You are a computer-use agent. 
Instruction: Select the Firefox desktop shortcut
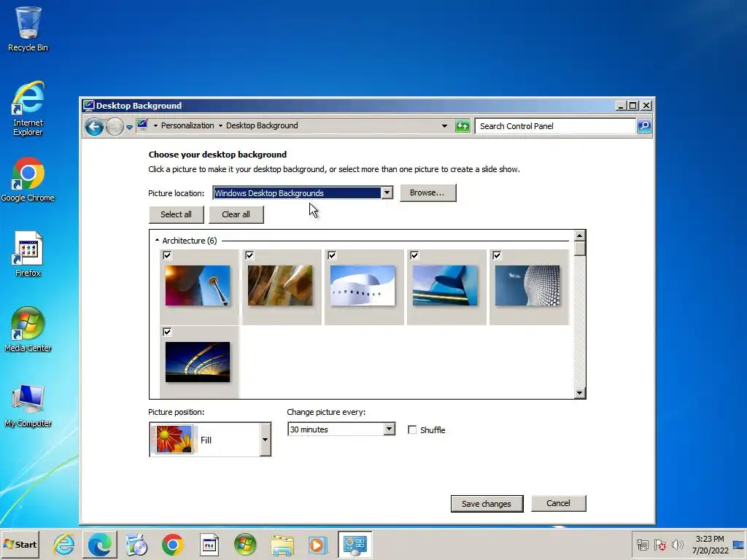tap(28, 254)
